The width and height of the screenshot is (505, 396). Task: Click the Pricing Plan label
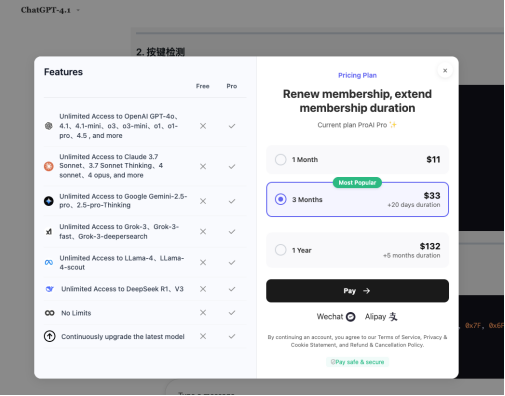coord(357,75)
